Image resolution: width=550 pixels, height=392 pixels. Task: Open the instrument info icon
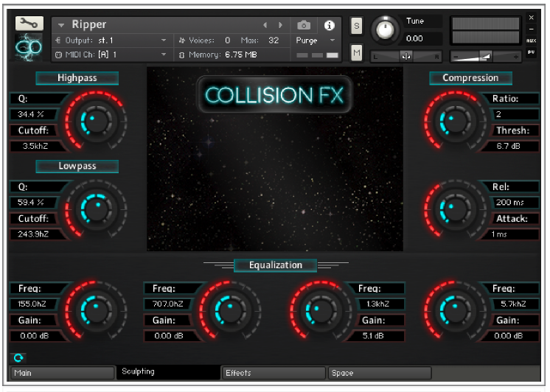[330, 25]
